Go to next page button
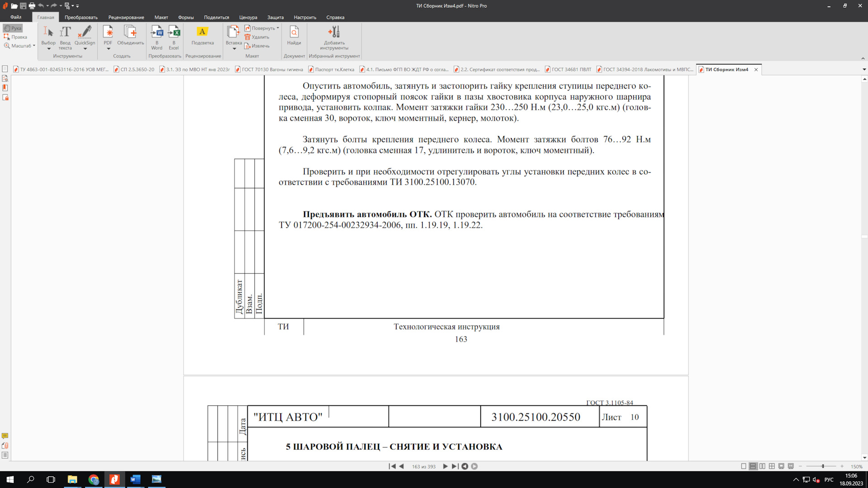This screenshot has width=868, height=488. [x=445, y=466]
